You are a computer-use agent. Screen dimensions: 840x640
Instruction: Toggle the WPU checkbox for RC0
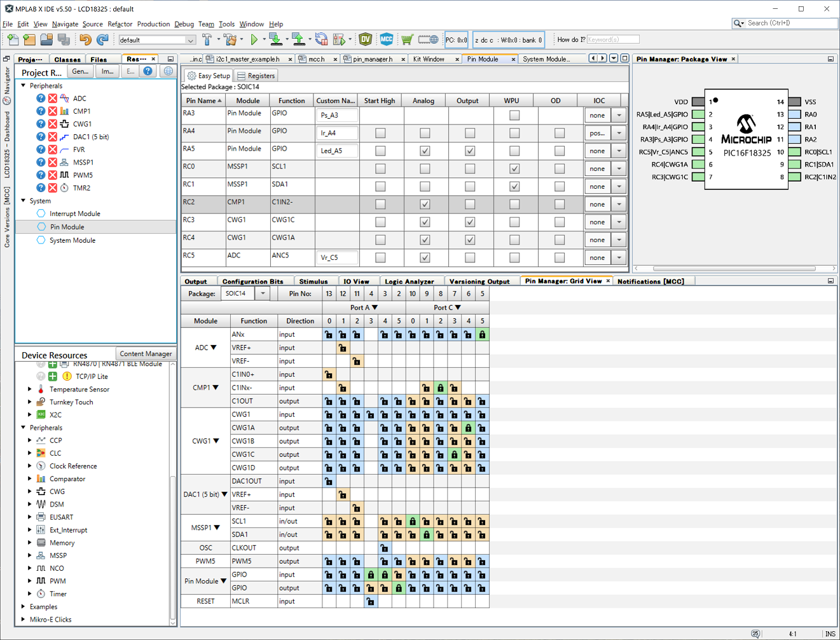514,169
